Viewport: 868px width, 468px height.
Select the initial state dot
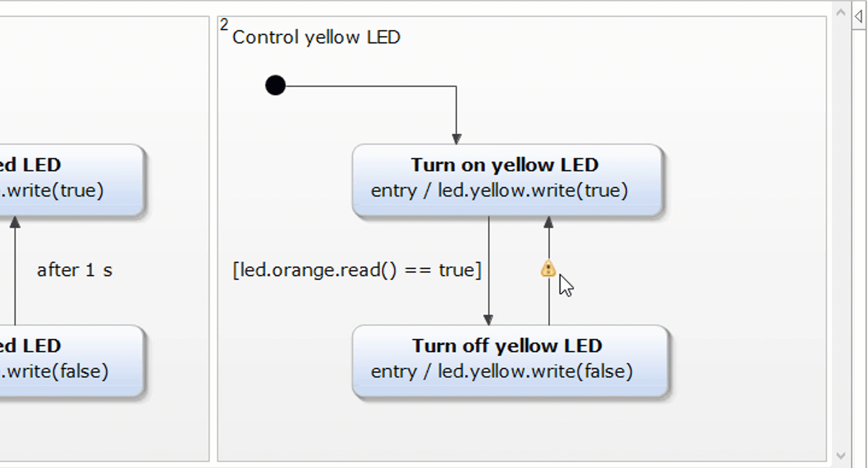tap(275, 85)
